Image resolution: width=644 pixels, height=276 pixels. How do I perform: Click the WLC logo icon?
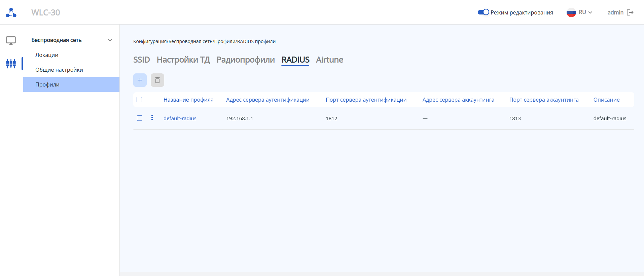click(x=11, y=12)
